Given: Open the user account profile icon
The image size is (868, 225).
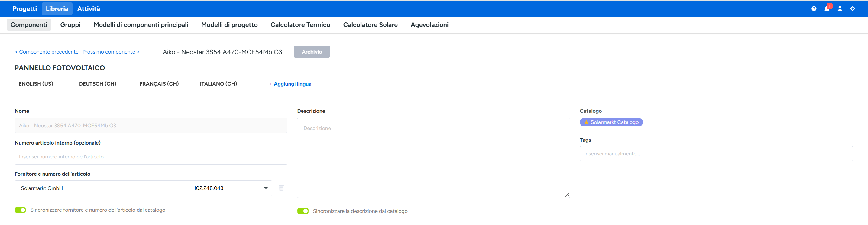Looking at the screenshot, I should pos(840,9).
